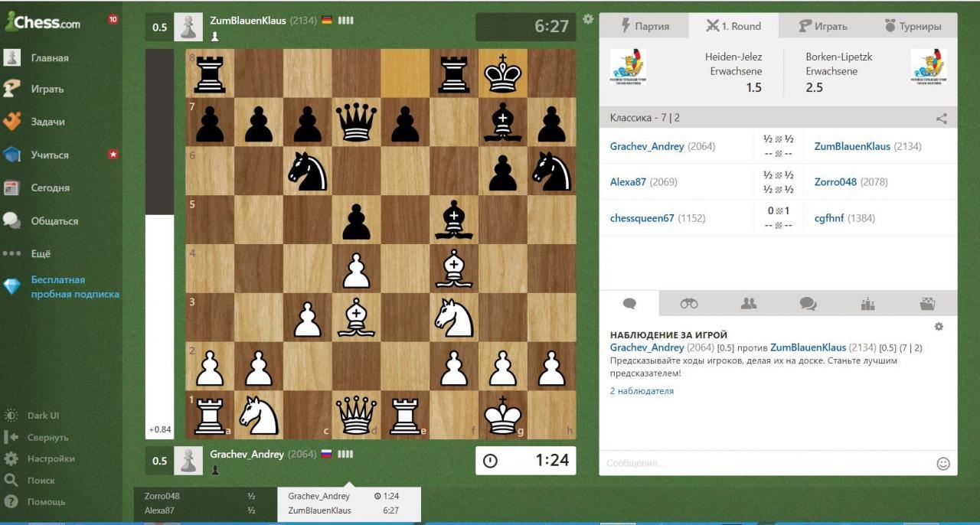Select the black knight on c6
The height and width of the screenshot is (525, 980).
point(308,171)
